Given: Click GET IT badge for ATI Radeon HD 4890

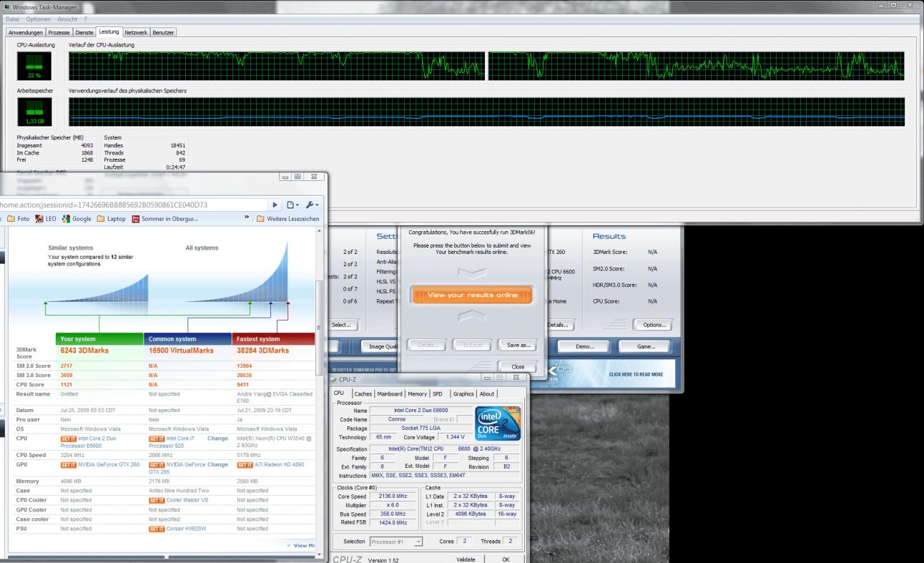Looking at the screenshot, I should pos(245,464).
